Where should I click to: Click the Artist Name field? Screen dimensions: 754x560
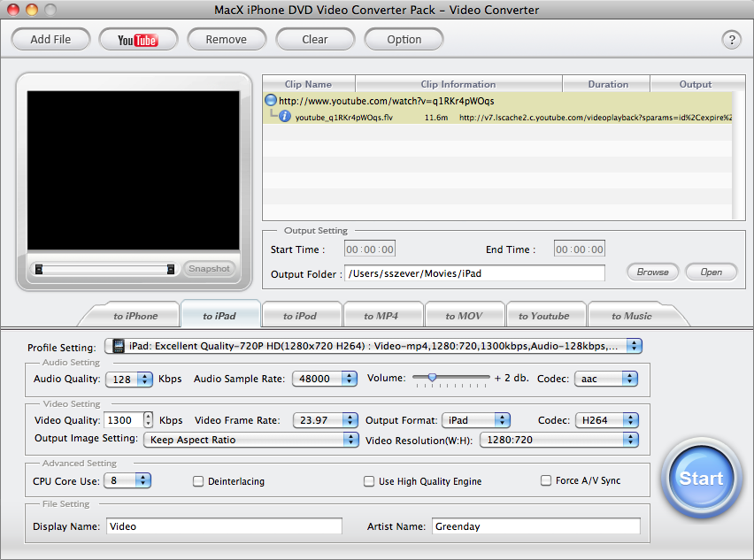coord(536,526)
